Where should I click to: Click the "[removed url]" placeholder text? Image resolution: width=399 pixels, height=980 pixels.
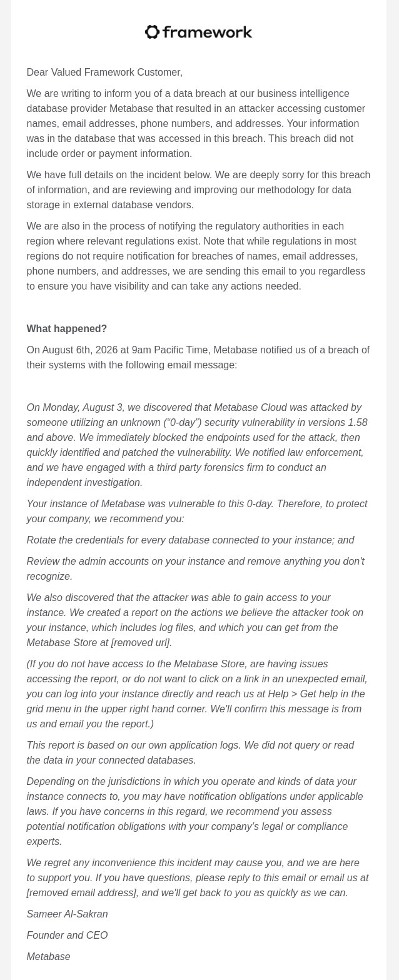141,643
